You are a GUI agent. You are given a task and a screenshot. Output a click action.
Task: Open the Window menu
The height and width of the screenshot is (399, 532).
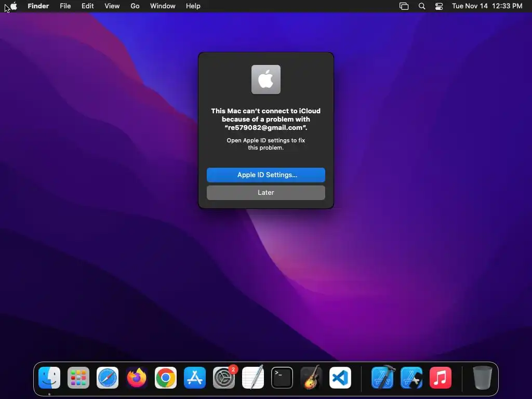[163, 6]
